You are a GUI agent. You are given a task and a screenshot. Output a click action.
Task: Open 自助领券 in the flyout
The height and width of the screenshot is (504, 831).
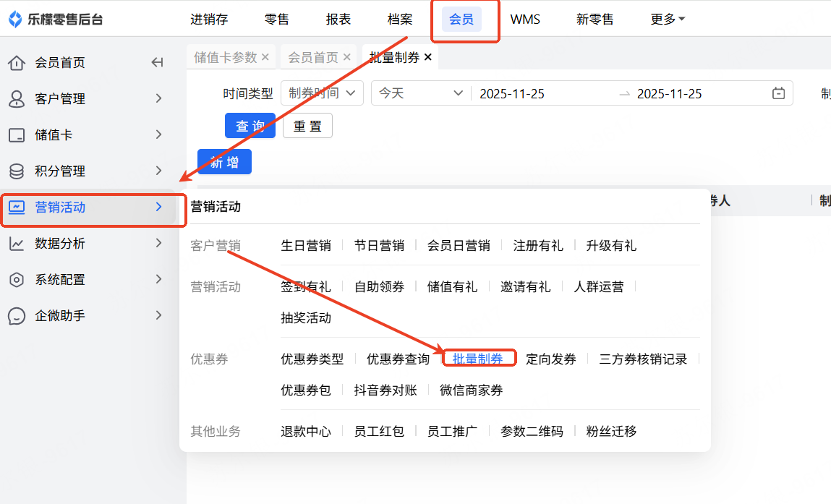(379, 287)
